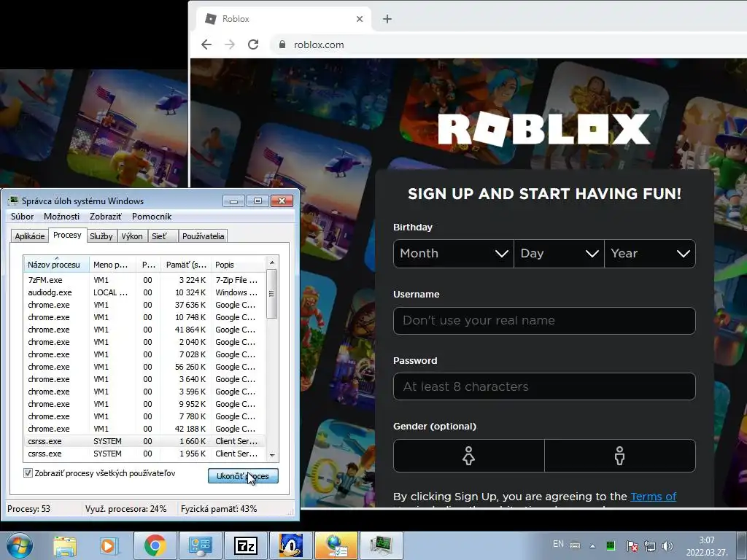Switch to the Aplikácie tab
The image size is (747, 560).
[29, 236]
